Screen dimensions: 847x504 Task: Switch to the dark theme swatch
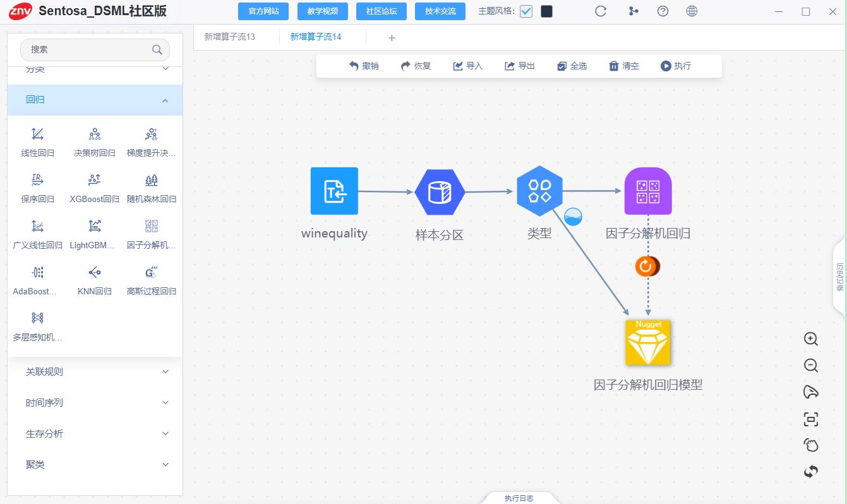tap(547, 11)
